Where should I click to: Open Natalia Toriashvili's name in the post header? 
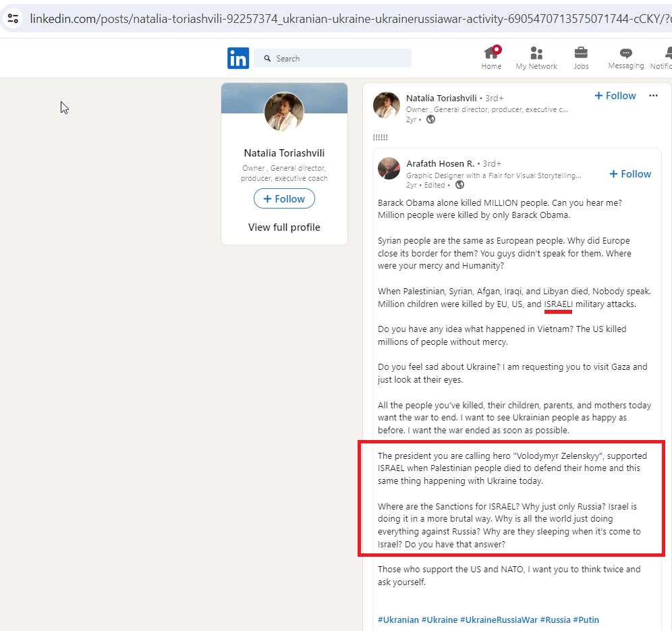pyautogui.click(x=442, y=98)
